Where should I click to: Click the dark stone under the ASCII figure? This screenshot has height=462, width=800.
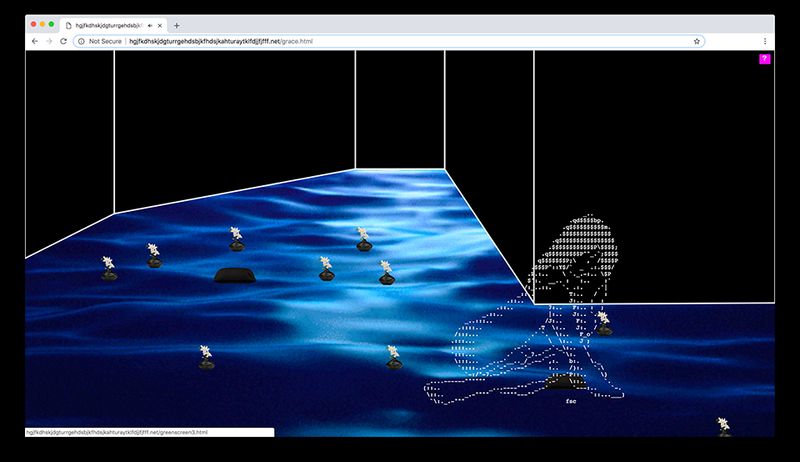pos(566,381)
